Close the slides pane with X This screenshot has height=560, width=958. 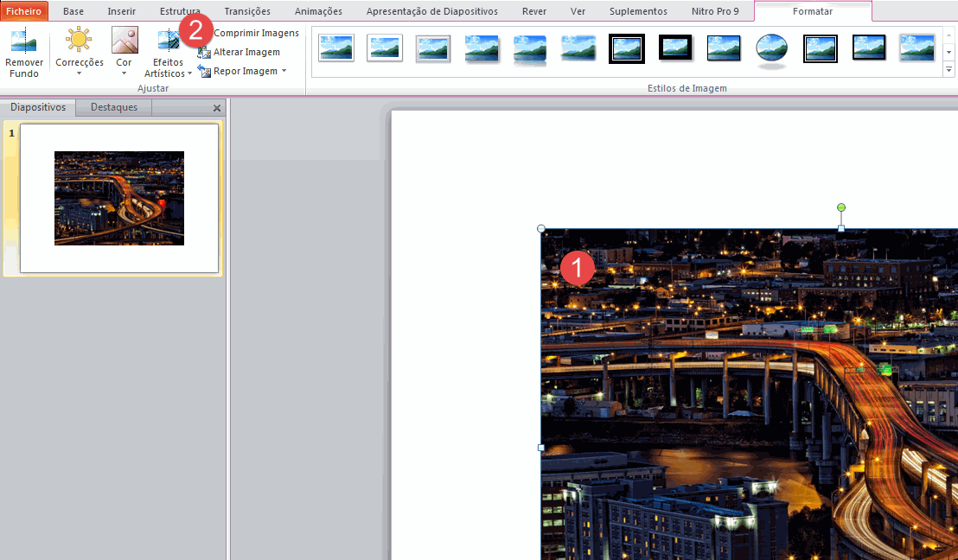[217, 108]
